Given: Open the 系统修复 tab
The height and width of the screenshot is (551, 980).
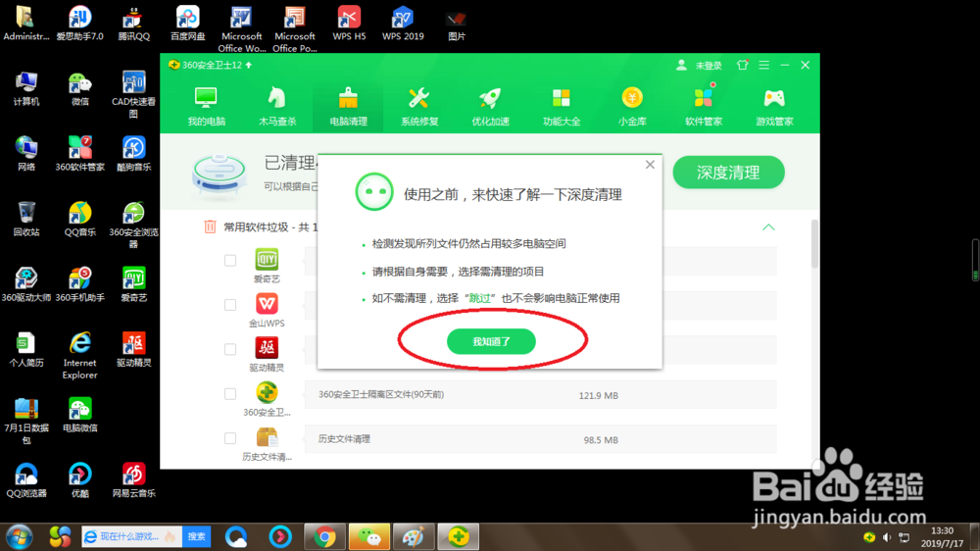Looking at the screenshot, I should coord(419,106).
